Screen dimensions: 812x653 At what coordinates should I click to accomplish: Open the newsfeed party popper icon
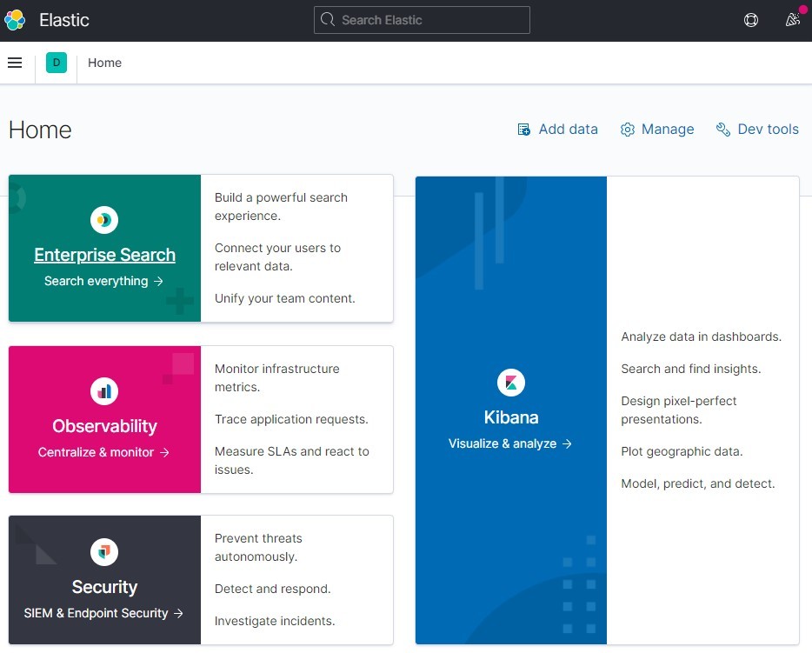pos(792,20)
